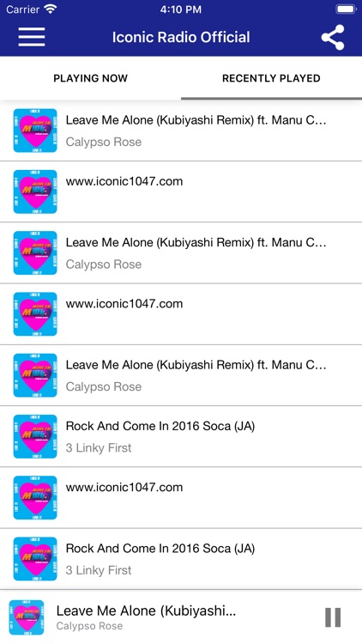Tap the Iconic Radio Official header title
Screen dimensions: 362x644
(x=181, y=37)
